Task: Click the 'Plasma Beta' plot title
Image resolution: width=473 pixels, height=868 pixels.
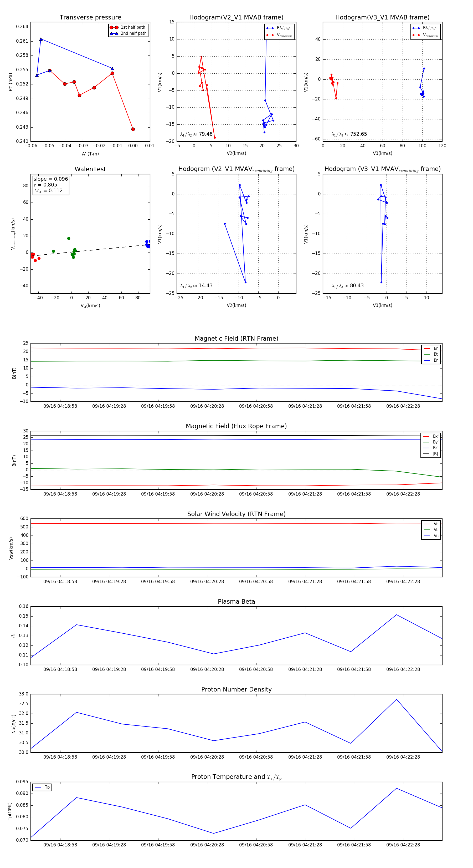Action: pos(236,602)
